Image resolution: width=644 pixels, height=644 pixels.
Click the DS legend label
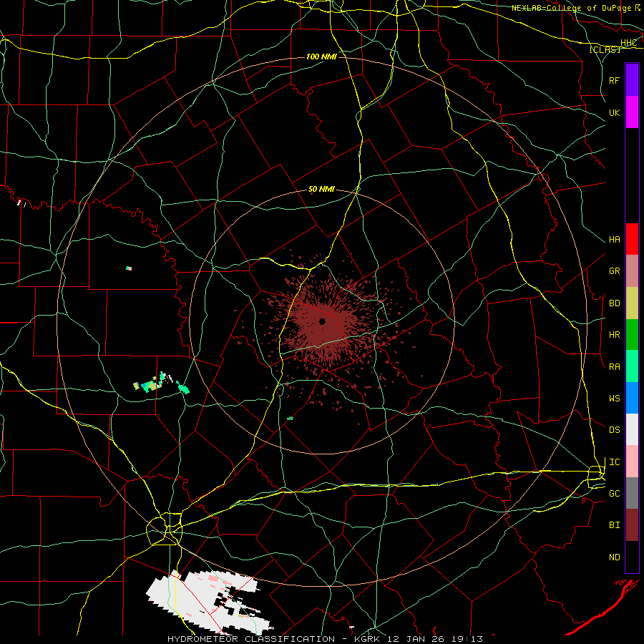tap(614, 429)
